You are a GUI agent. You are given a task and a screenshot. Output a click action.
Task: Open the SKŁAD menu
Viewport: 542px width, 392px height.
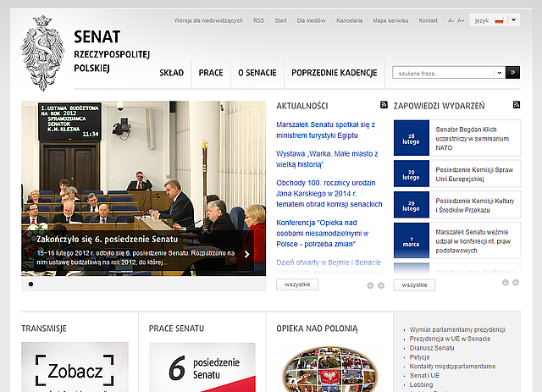[x=171, y=73]
